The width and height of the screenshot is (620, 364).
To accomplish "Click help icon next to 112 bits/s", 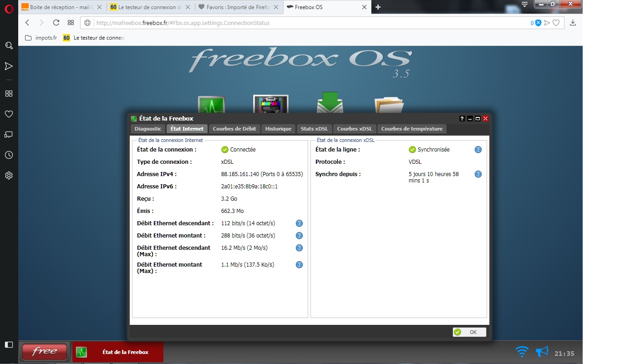I will click(299, 223).
